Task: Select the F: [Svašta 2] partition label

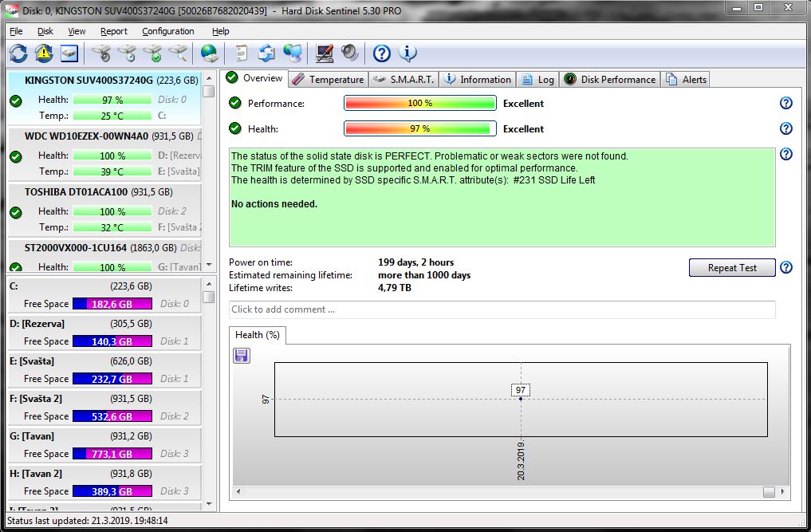Action: click(x=36, y=399)
